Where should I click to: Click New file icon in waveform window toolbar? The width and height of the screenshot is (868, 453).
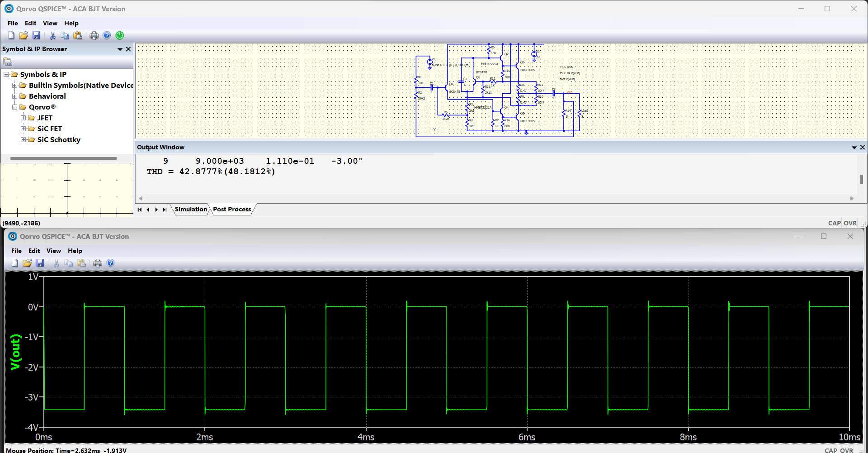tap(15, 263)
